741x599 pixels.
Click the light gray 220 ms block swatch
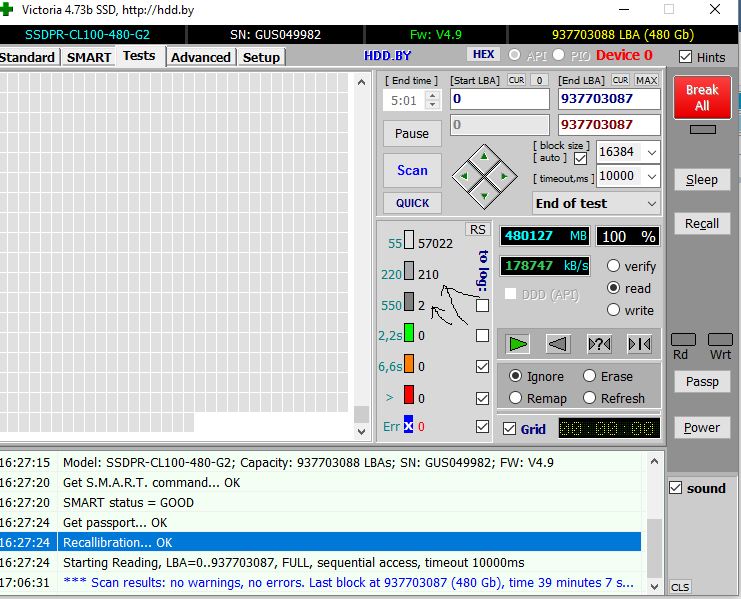pyautogui.click(x=409, y=271)
